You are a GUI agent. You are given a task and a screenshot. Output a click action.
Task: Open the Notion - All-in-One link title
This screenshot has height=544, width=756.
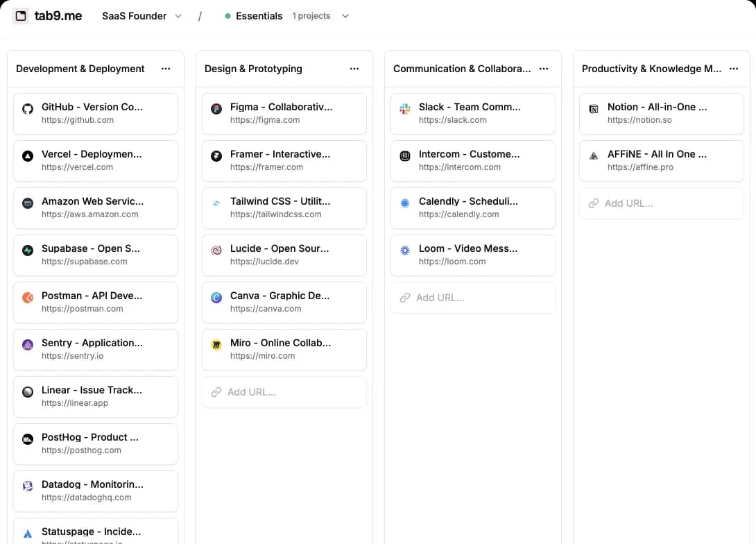click(657, 107)
